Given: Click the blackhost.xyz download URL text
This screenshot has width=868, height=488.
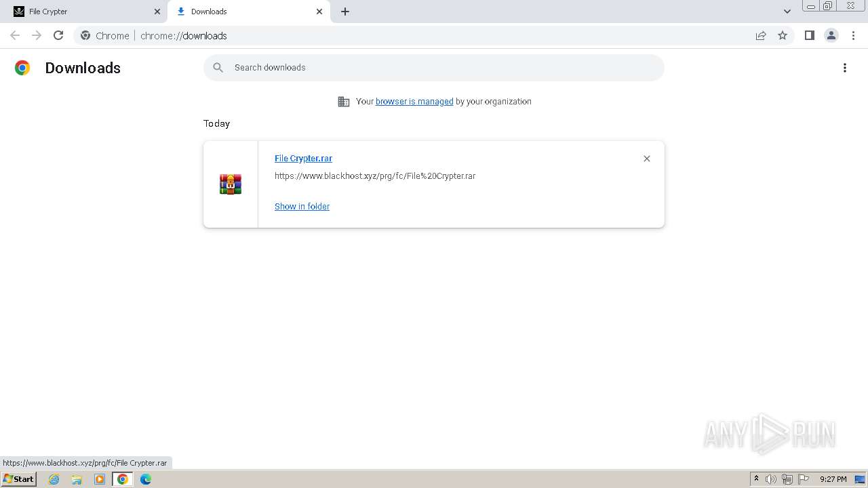Looking at the screenshot, I should [x=375, y=176].
